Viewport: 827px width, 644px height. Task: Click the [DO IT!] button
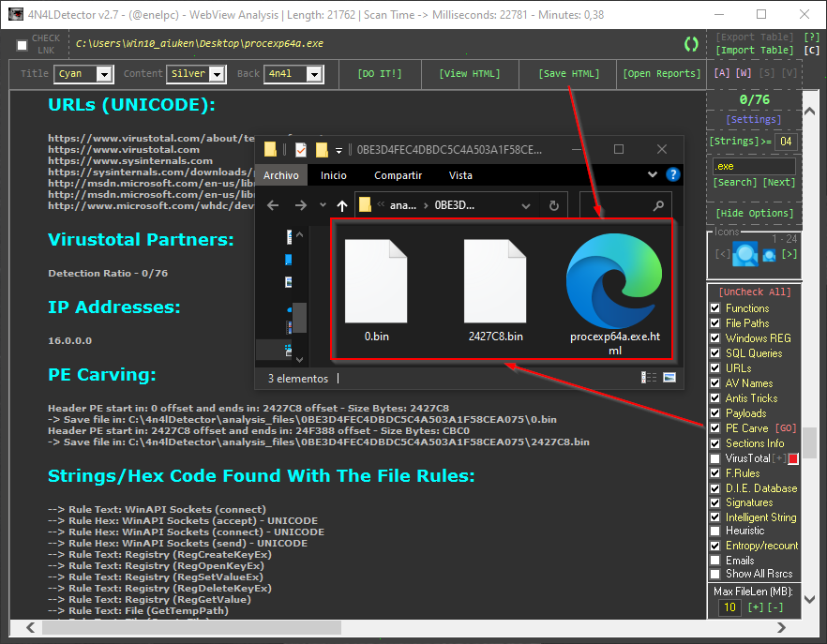(x=380, y=74)
